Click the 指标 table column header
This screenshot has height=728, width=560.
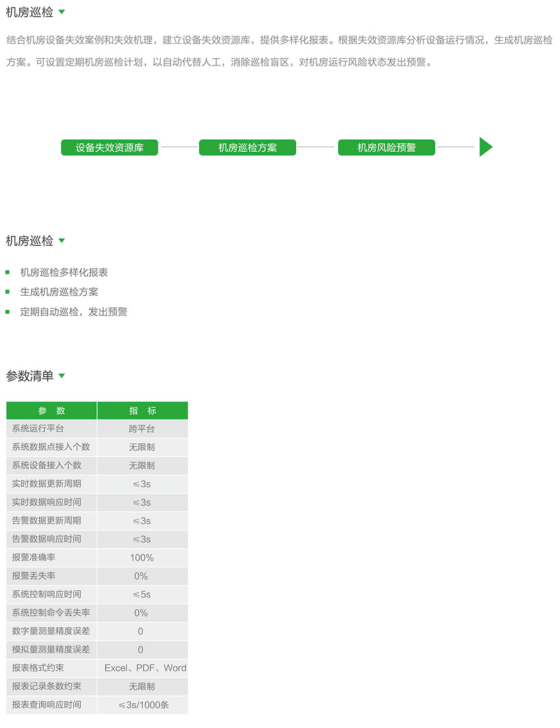(142, 410)
